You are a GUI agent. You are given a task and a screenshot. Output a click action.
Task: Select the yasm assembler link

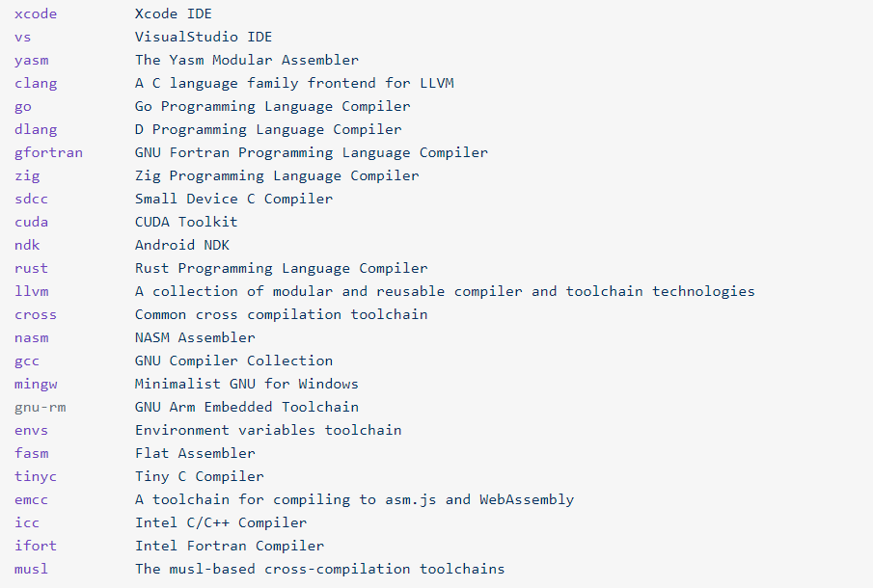click(32, 61)
